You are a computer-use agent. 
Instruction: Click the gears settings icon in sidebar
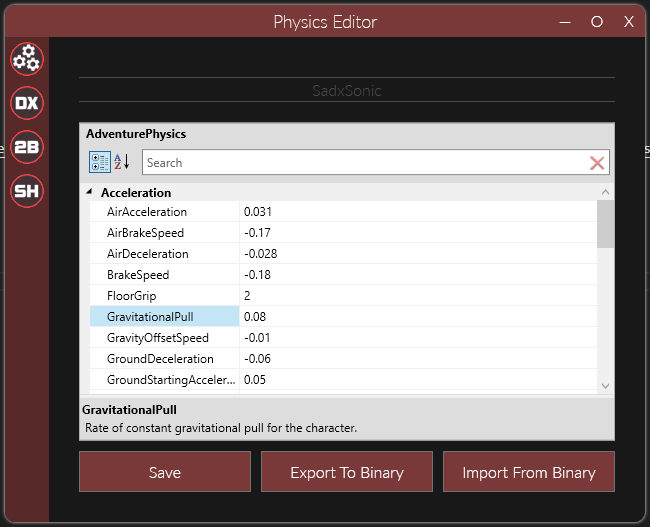pos(26,59)
